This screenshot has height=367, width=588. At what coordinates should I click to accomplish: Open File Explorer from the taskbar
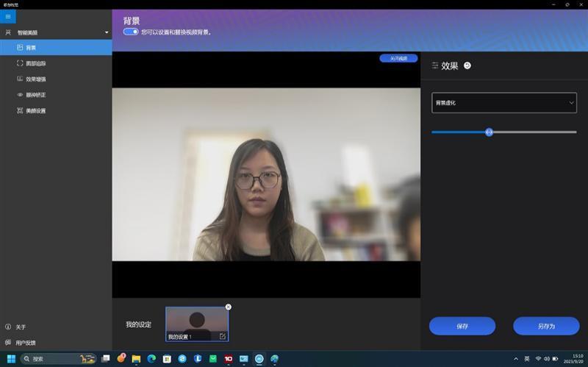tap(136, 359)
